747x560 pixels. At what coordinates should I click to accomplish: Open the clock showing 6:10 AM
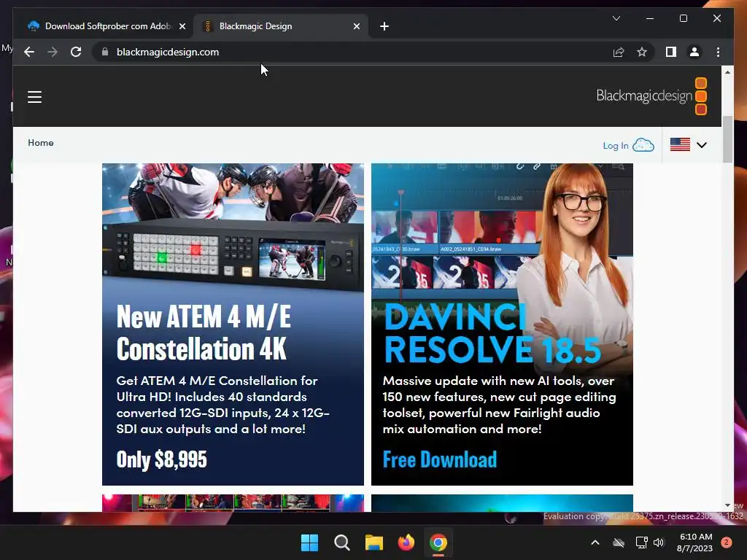(x=694, y=542)
